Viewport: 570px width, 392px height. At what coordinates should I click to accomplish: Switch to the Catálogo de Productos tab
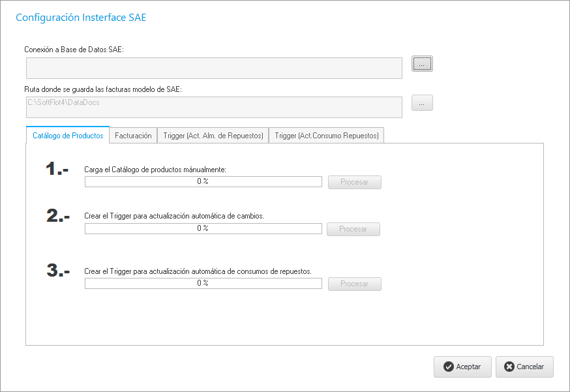68,136
